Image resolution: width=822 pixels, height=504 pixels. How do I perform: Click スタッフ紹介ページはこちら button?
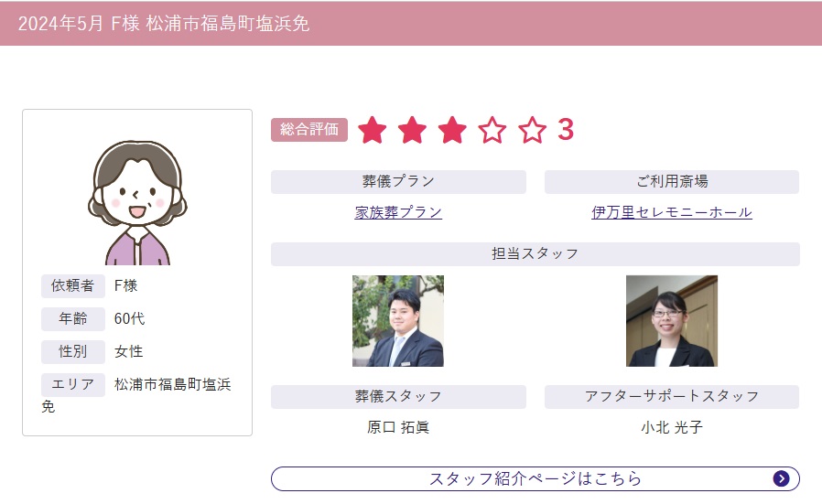(x=535, y=479)
